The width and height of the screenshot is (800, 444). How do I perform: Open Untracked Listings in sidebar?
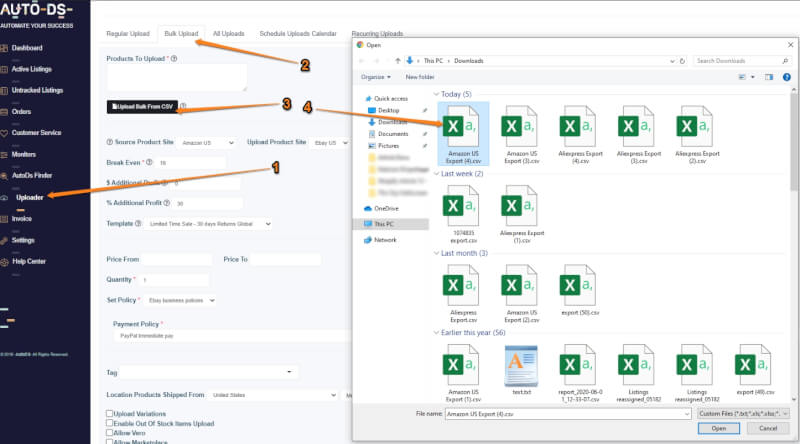coord(37,90)
